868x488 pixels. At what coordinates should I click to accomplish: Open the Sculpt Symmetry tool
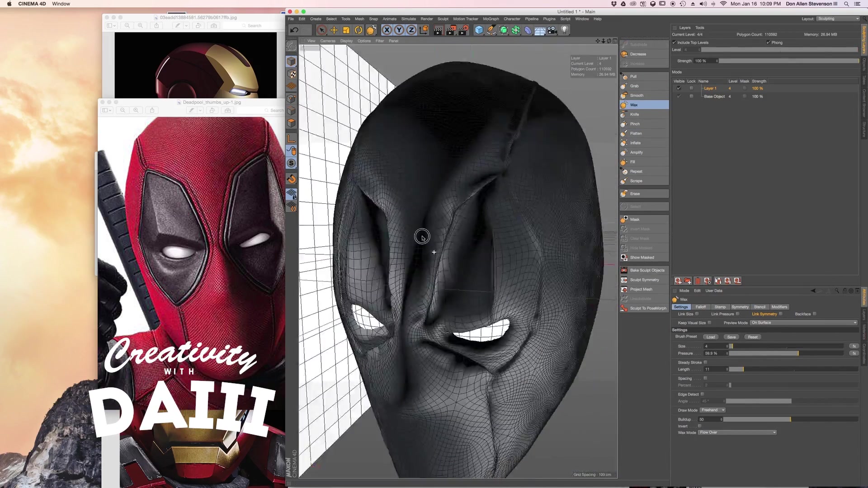point(644,280)
